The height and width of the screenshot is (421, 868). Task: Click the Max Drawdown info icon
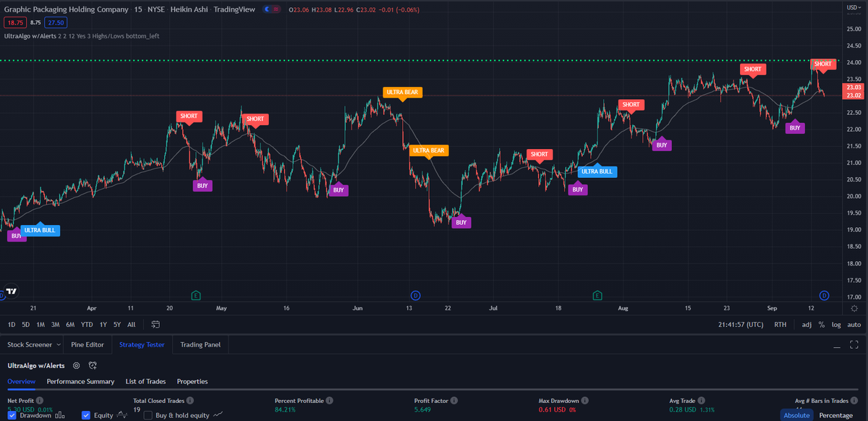584,400
